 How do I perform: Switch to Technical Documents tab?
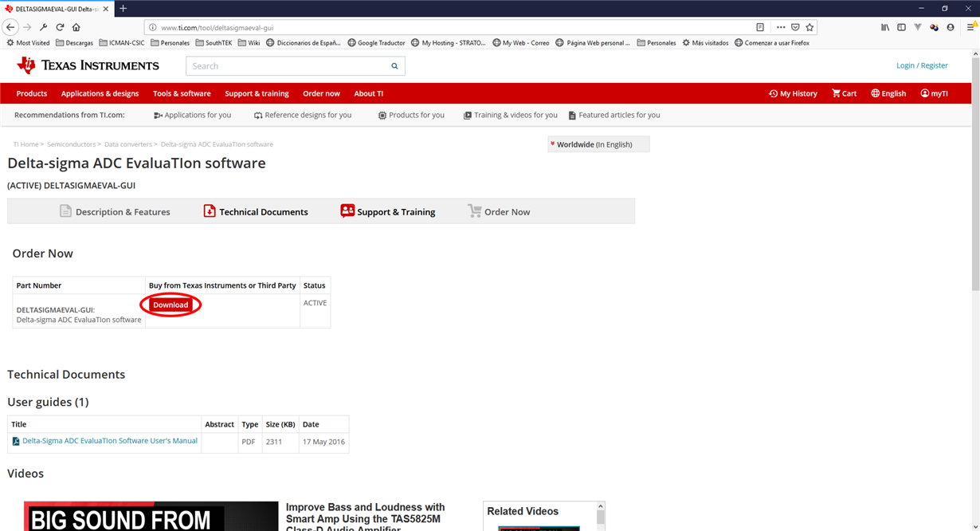(x=256, y=211)
